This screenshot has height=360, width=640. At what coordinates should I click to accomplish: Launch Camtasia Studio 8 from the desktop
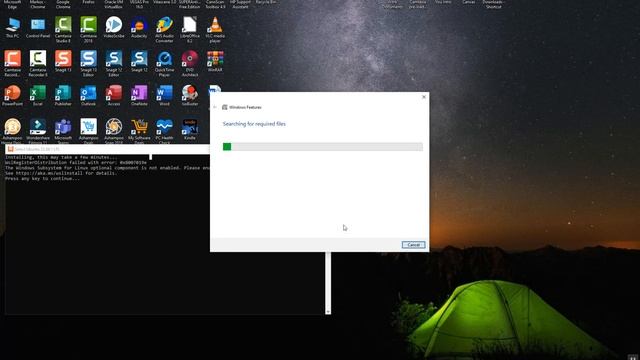click(63, 29)
